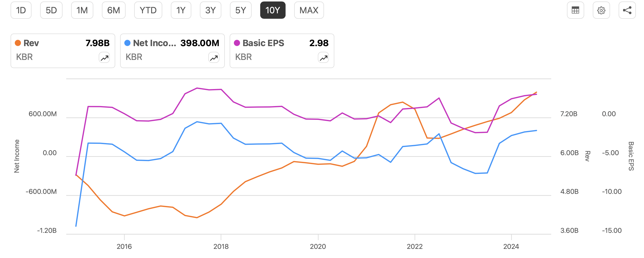Screen dimensions: 644x258
Task: Select the magenta Basic EPS legend dot
Action: coord(237,43)
